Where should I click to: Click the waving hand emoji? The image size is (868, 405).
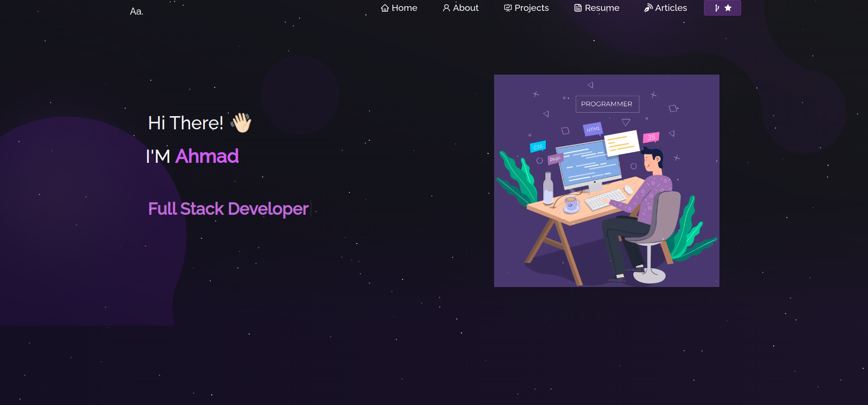[241, 123]
